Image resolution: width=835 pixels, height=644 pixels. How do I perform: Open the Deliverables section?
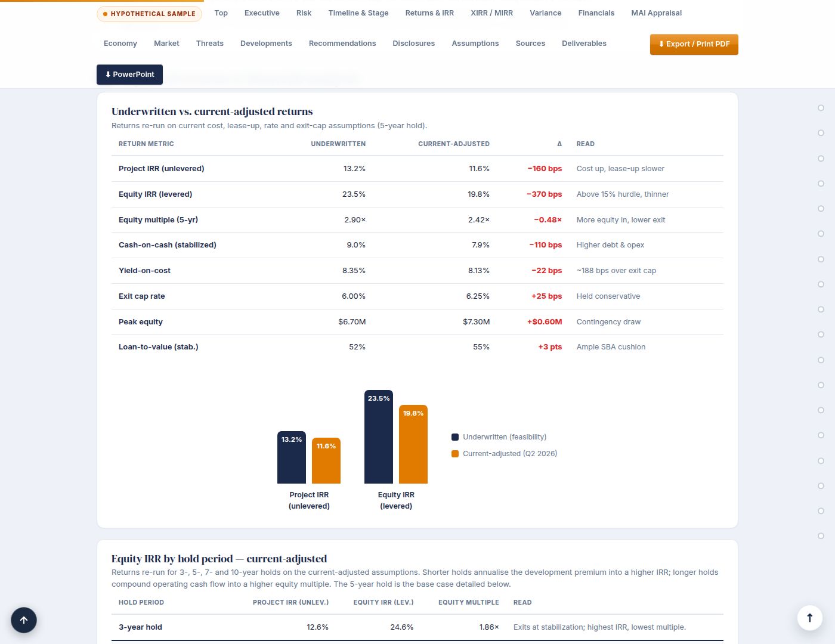(584, 44)
